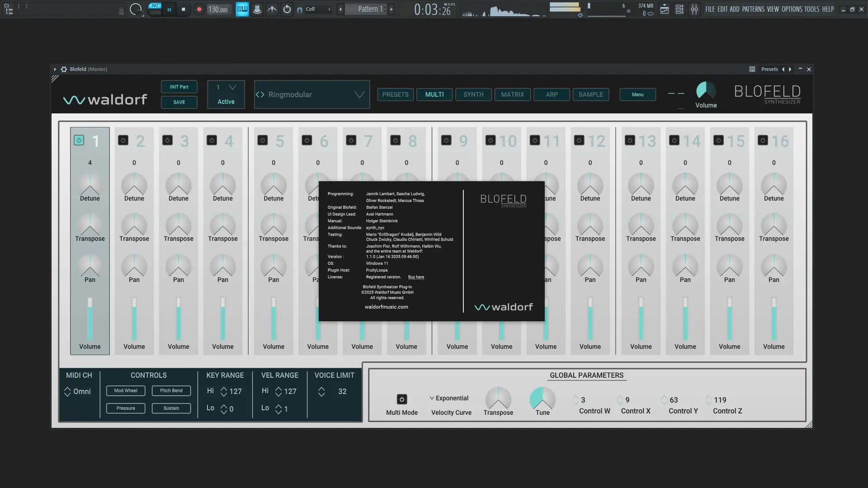Open the playlist icon in toolbar
The image size is (868, 488).
[x=665, y=9]
